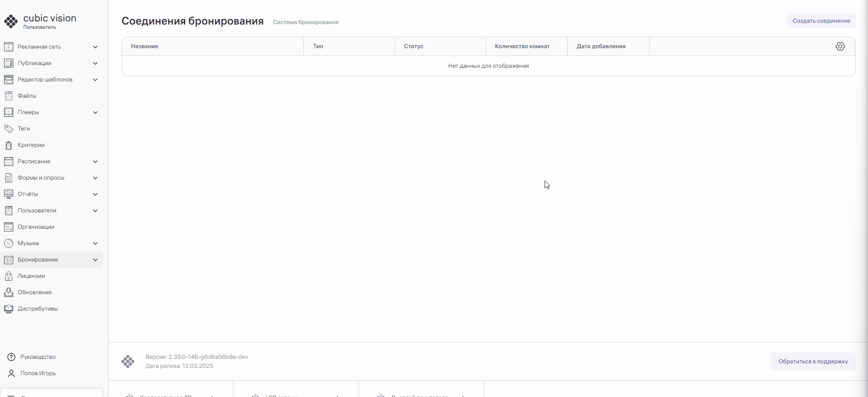
Task: Click the Tags icon in sidebar
Action: click(9, 129)
